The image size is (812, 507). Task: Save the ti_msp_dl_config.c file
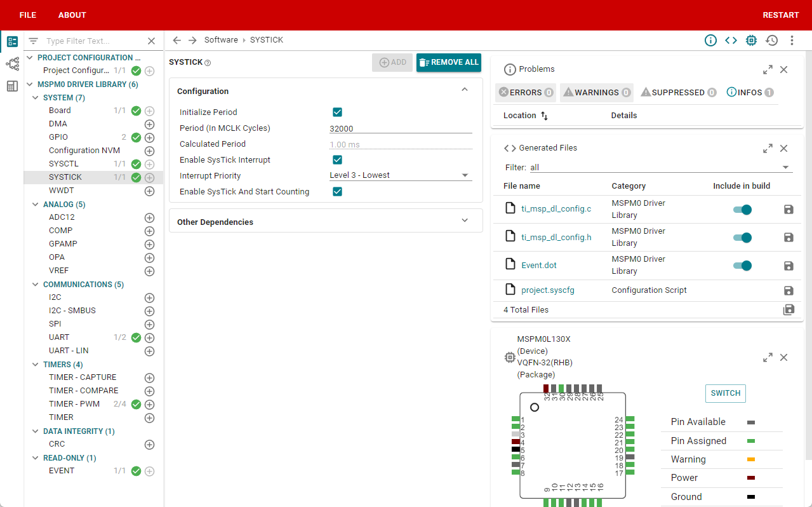(789, 210)
